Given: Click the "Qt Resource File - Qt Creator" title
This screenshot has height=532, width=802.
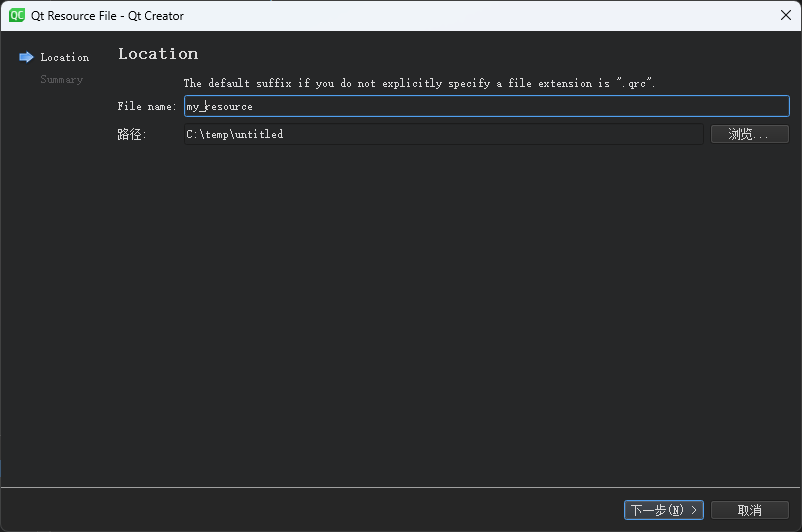Looking at the screenshot, I should 107,15.
